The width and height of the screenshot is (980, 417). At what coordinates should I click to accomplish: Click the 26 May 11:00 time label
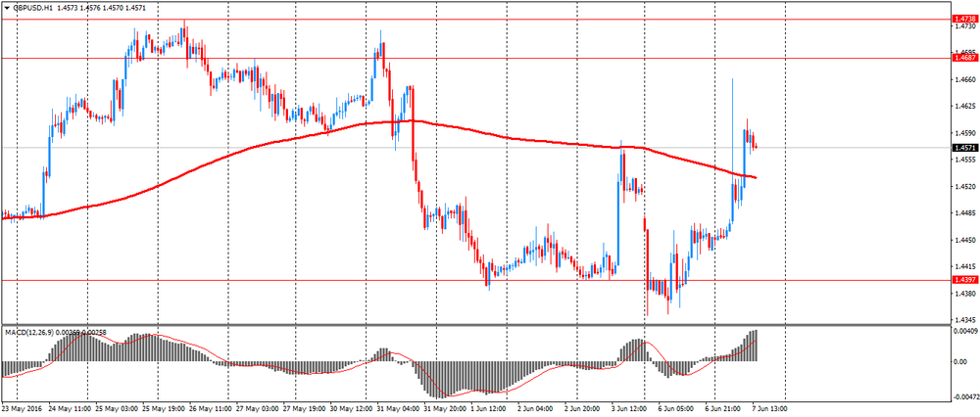[x=213, y=409]
